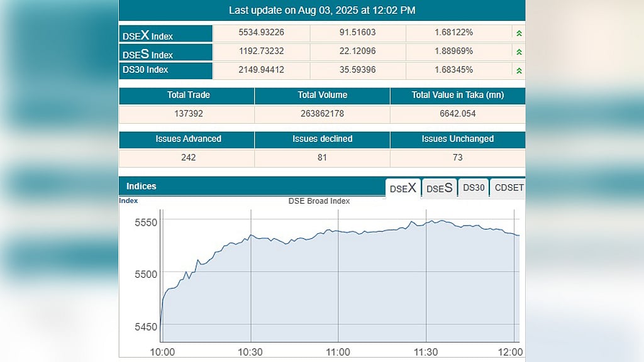The width and height of the screenshot is (644, 362).
Task: Click the Total Value in Taka header
Action: [x=458, y=96]
